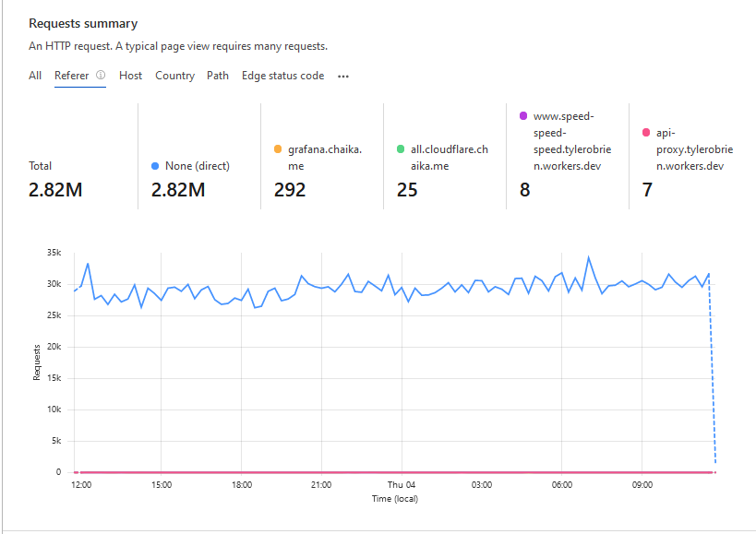Click the blue None (direct) legend dot
Screen dimensions: 756x534
tap(155, 166)
